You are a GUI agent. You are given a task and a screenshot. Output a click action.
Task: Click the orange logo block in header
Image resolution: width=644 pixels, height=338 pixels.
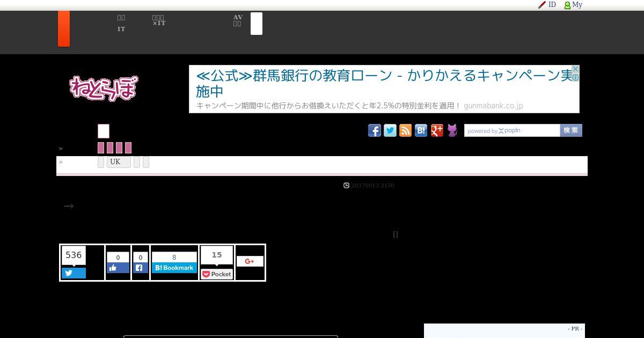click(64, 28)
